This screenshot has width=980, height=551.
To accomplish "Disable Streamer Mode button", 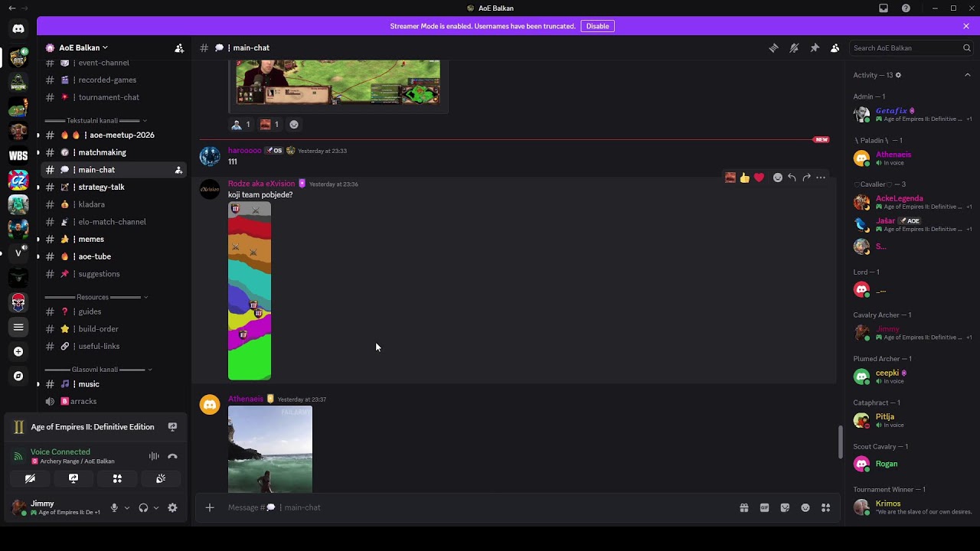I will [x=598, y=26].
